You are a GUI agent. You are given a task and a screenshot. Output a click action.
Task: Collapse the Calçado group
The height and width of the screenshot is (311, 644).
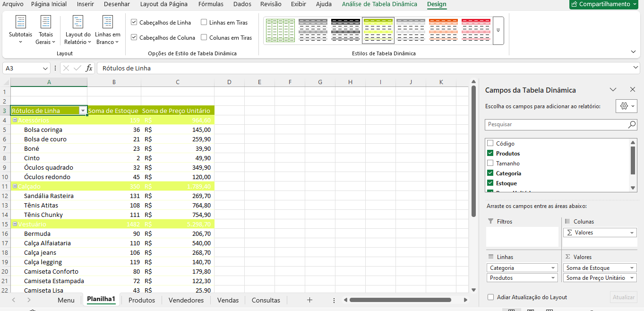(x=15, y=186)
